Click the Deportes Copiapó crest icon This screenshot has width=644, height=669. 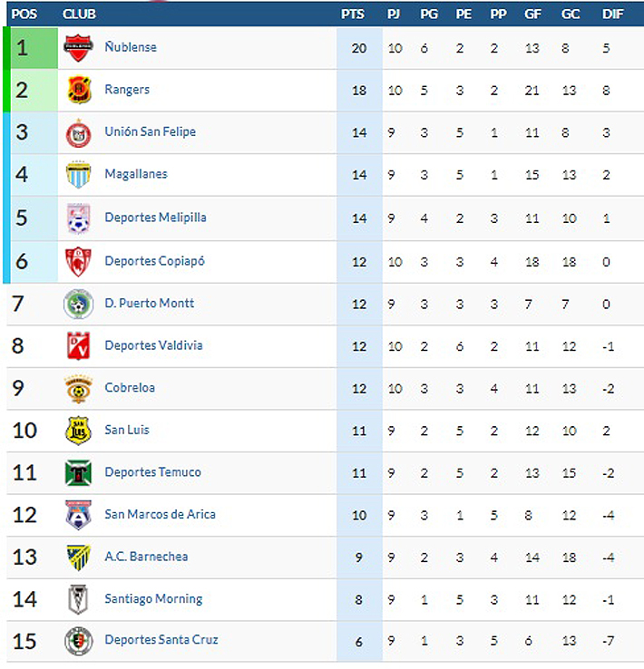coord(78,261)
